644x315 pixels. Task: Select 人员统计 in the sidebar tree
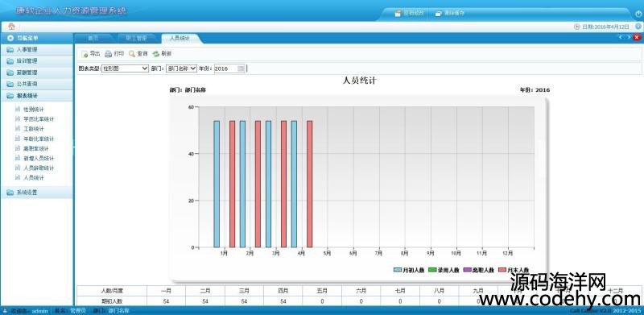pyautogui.click(x=33, y=178)
